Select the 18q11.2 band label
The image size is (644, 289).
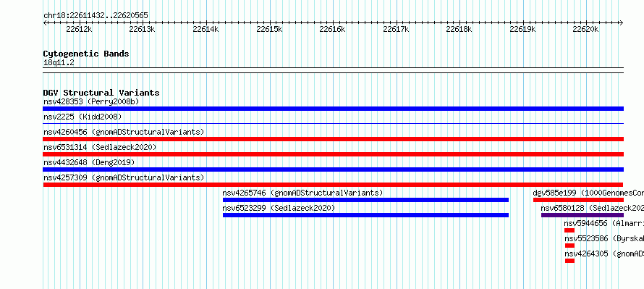pos(59,63)
